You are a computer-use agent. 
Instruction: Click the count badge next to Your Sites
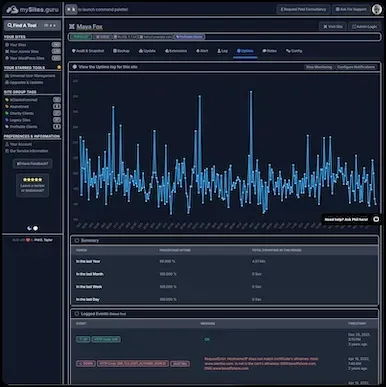56,45
